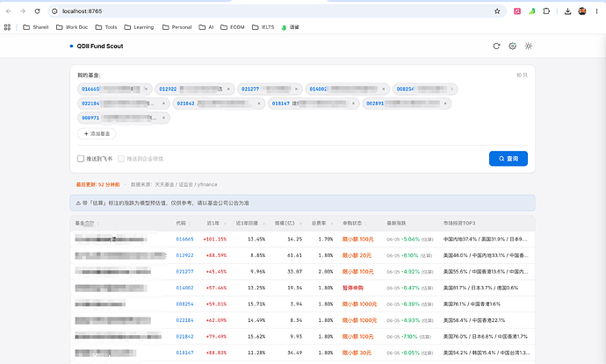The image size is (606, 364).
Task: Click the blue 查询 search button
Action: (x=509, y=159)
